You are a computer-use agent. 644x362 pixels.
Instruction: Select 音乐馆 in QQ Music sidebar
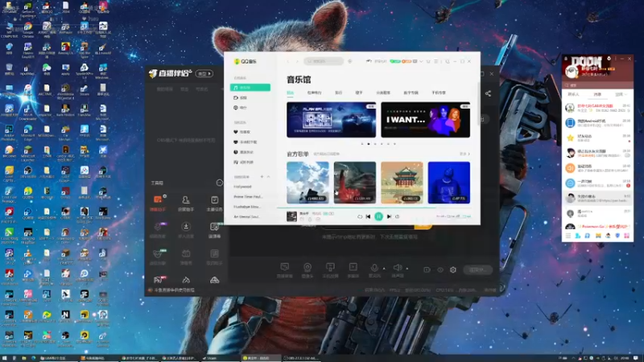250,88
